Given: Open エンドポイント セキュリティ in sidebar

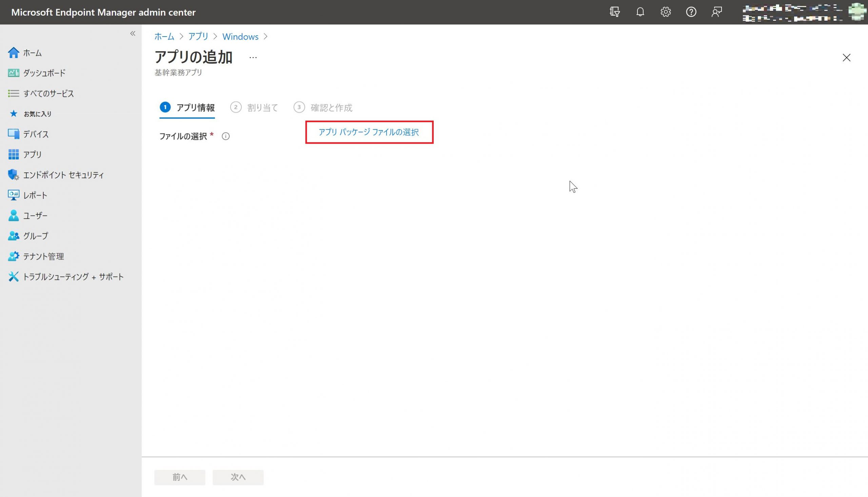Looking at the screenshot, I should [x=63, y=175].
